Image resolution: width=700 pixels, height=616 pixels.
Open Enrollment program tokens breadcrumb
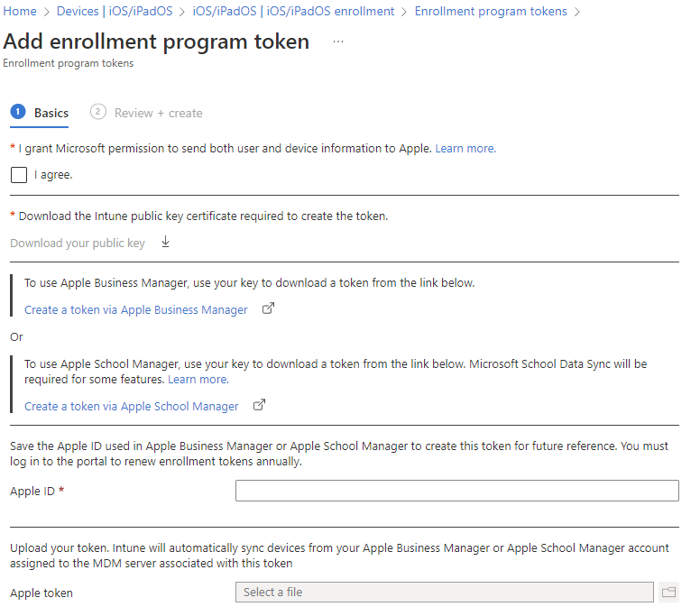point(491,11)
